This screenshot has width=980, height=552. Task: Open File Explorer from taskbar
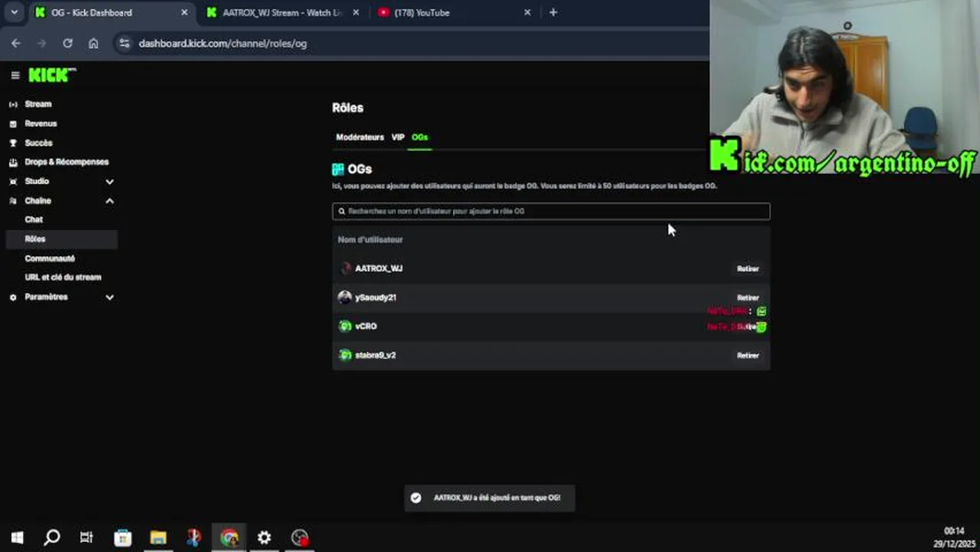click(x=158, y=538)
